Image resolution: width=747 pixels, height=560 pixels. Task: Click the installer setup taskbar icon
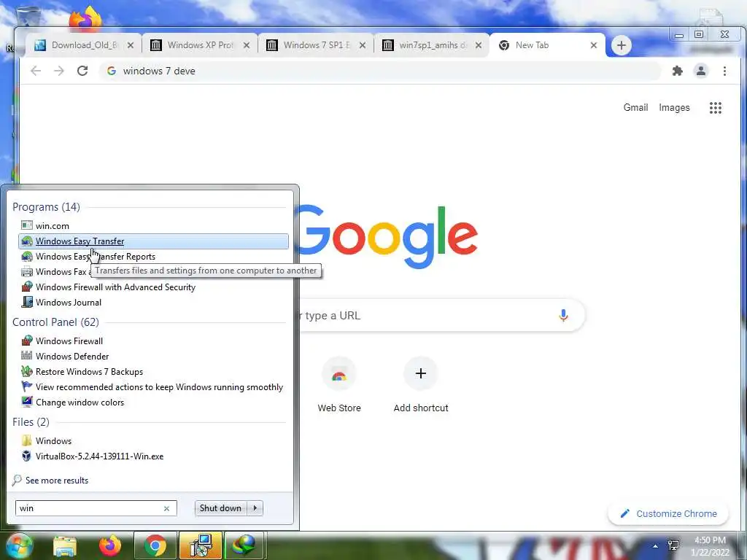pos(201,546)
